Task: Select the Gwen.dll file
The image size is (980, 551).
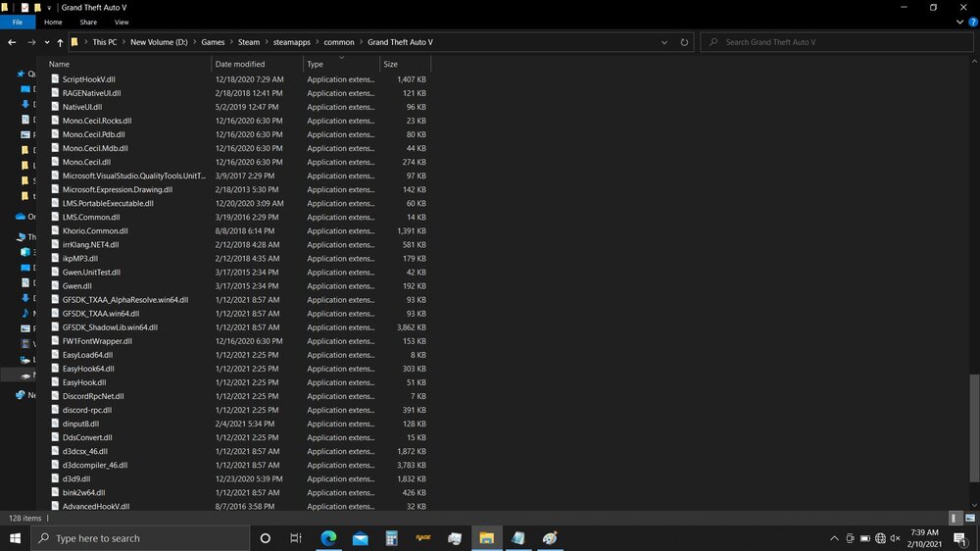Action: pyautogui.click(x=76, y=286)
